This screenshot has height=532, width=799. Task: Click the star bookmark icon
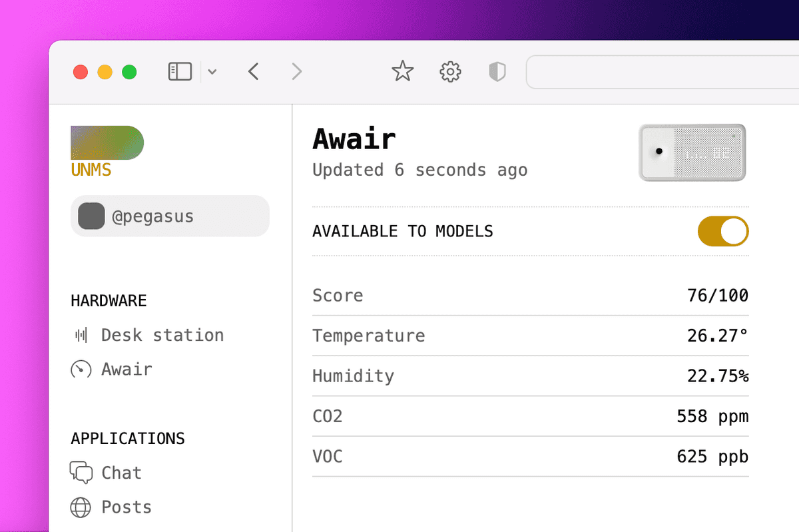point(402,71)
